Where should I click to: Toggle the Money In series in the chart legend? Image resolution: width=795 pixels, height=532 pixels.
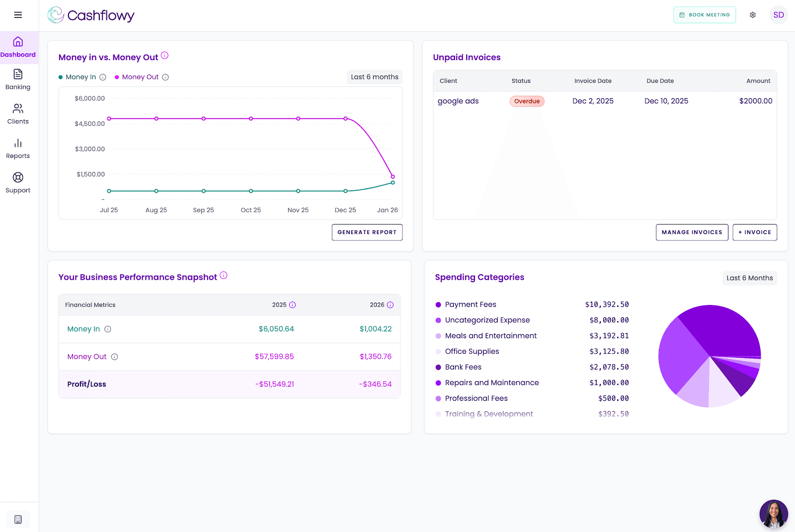81,77
